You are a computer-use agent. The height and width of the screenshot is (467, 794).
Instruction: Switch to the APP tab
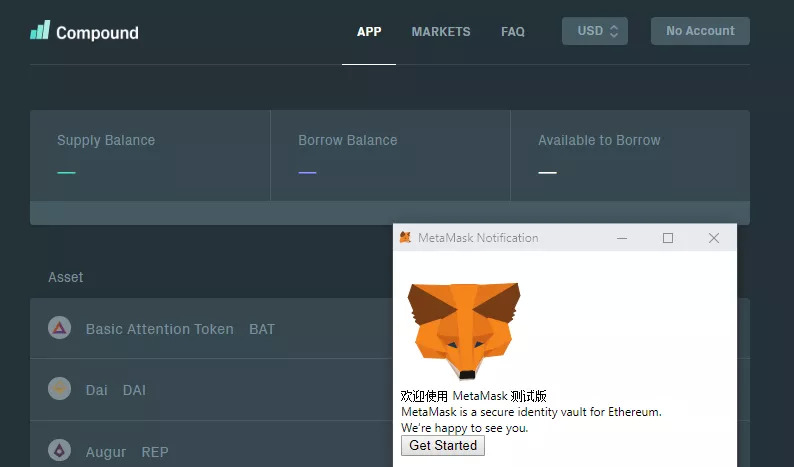click(x=369, y=31)
